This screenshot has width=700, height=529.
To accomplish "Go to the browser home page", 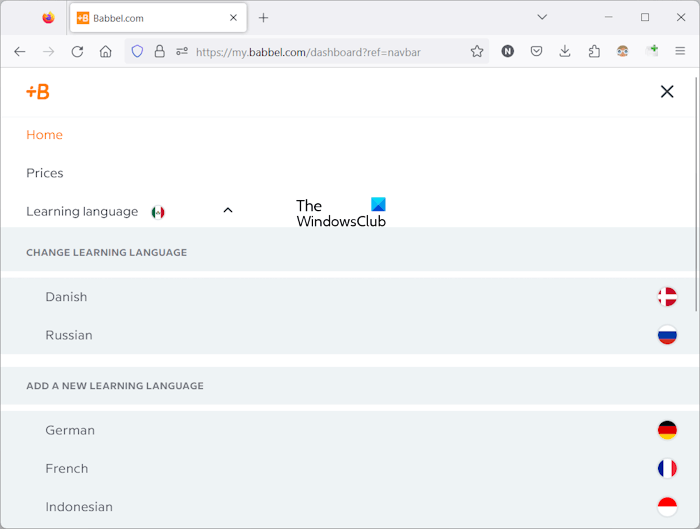I will pyautogui.click(x=105, y=52).
